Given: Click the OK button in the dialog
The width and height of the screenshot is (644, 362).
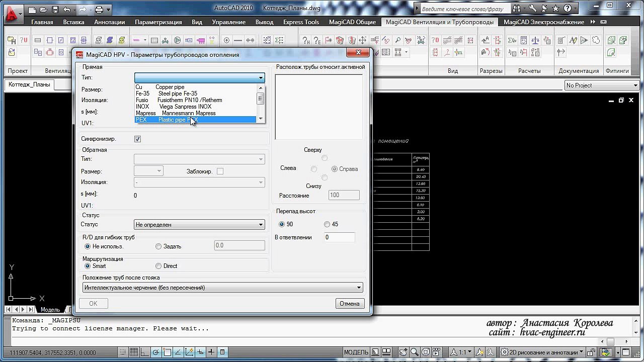Looking at the screenshot, I should click(93, 303).
